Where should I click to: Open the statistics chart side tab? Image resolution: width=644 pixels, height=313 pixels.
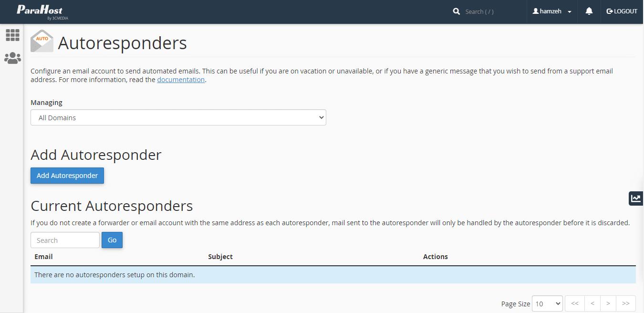[x=635, y=198]
